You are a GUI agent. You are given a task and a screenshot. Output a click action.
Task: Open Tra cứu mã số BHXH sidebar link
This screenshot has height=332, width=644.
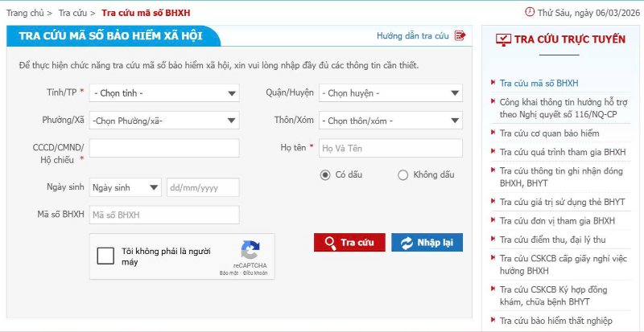[539, 84]
